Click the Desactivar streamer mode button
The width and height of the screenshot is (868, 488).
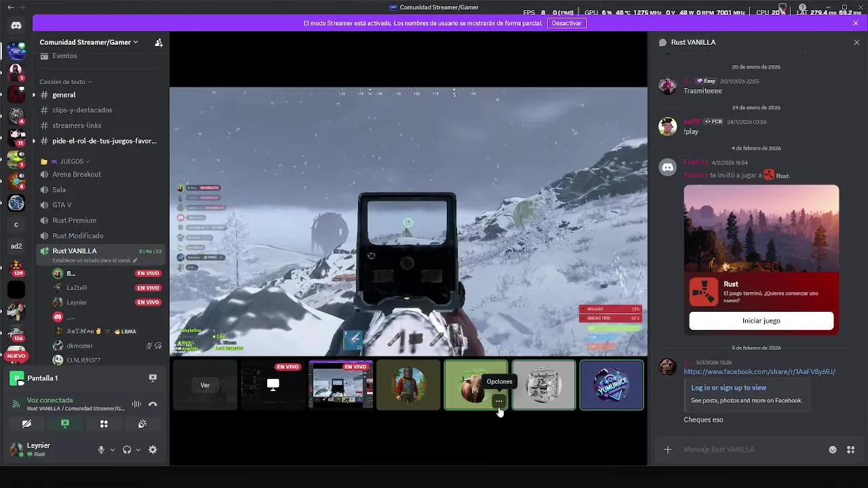coord(566,23)
